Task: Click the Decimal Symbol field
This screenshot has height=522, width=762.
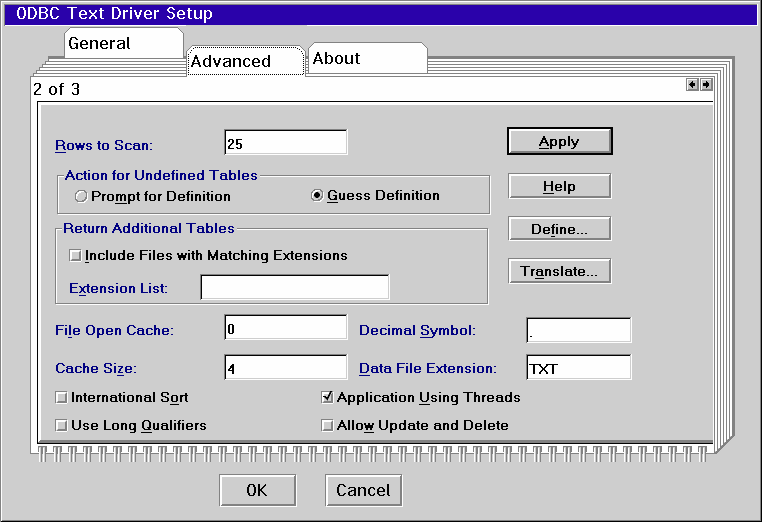Action: point(579,330)
